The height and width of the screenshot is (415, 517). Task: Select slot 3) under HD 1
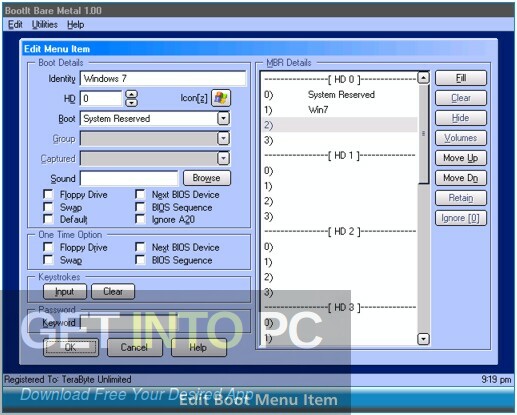pos(339,216)
